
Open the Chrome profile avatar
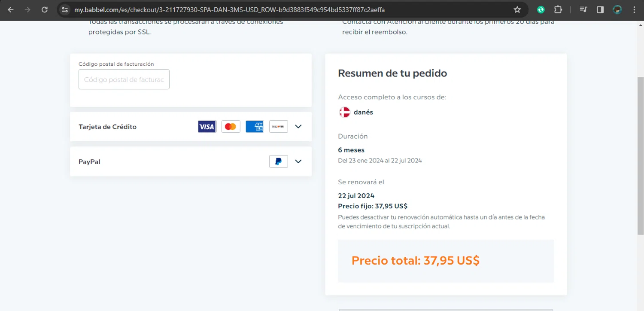point(617,9)
